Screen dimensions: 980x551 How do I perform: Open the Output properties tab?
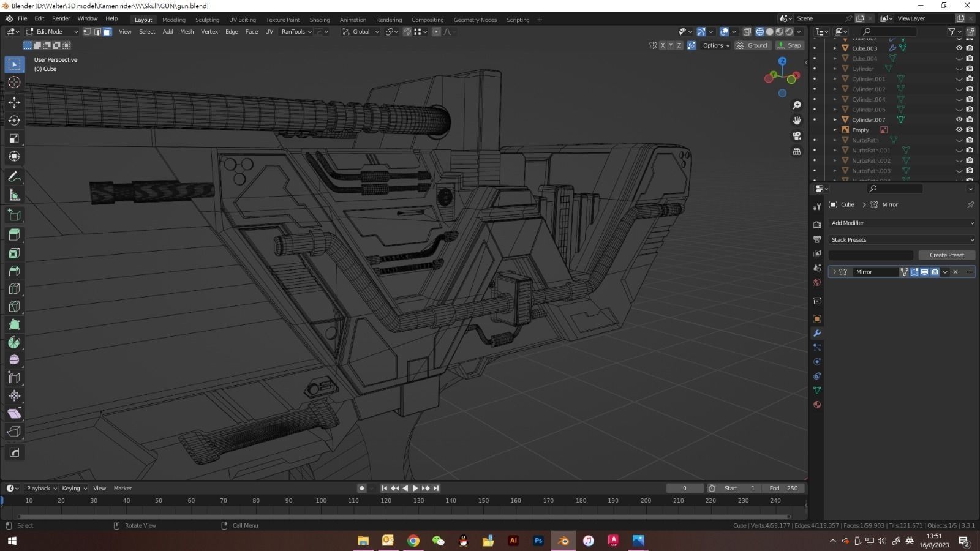(x=817, y=239)
